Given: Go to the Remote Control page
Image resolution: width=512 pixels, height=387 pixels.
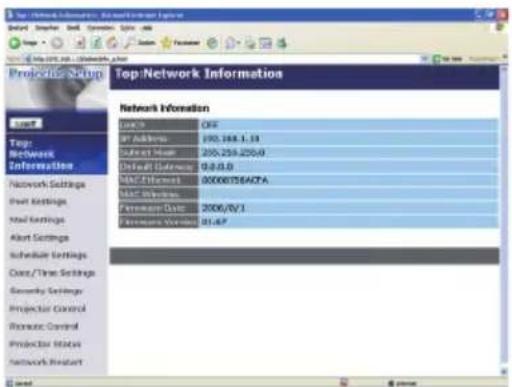Looking at the screenshot, I should (44, 326).
